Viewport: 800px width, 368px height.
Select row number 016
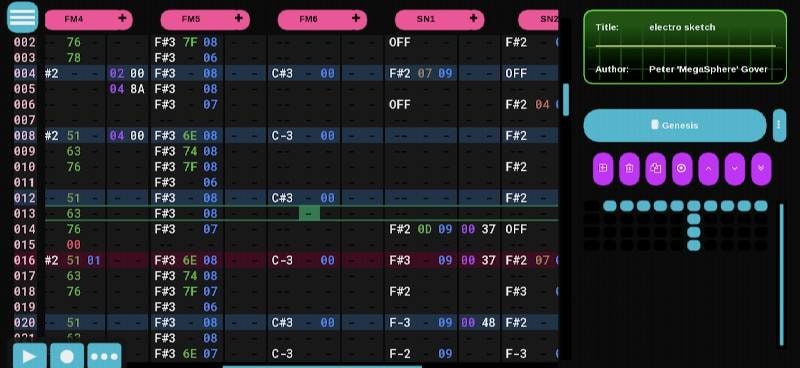tap(24, 260)
